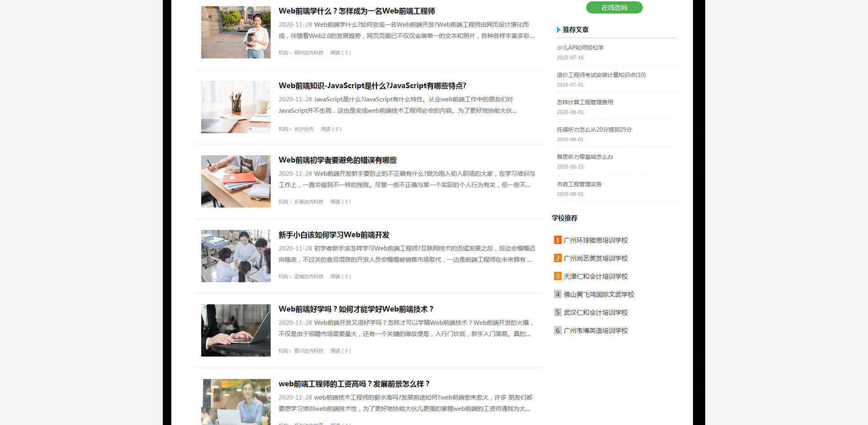Click date 2019-07-01 in recommended list
868x425 pixels.
(570, 85)
